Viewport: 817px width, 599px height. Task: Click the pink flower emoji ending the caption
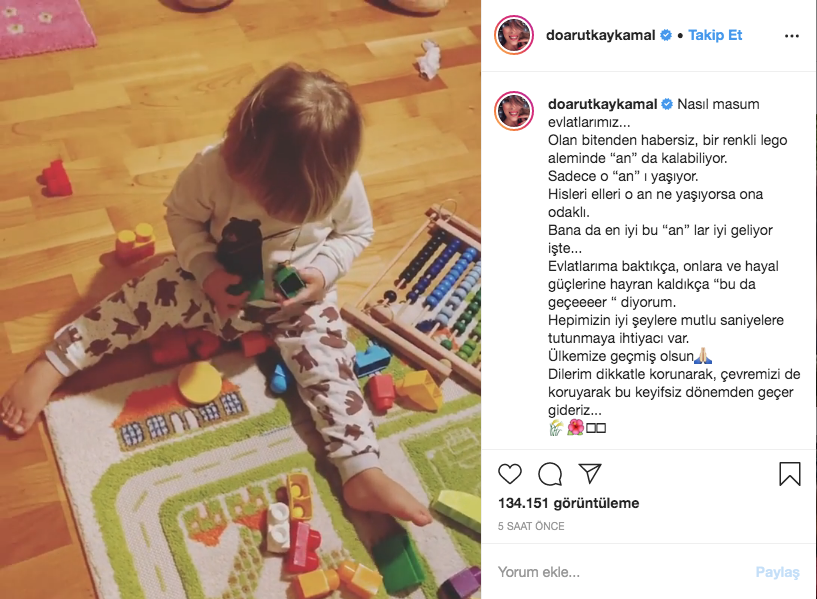coord(575,428)
